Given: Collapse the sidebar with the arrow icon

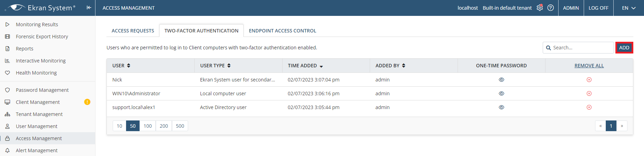Looking at the screenshot, I should point(89,8).
